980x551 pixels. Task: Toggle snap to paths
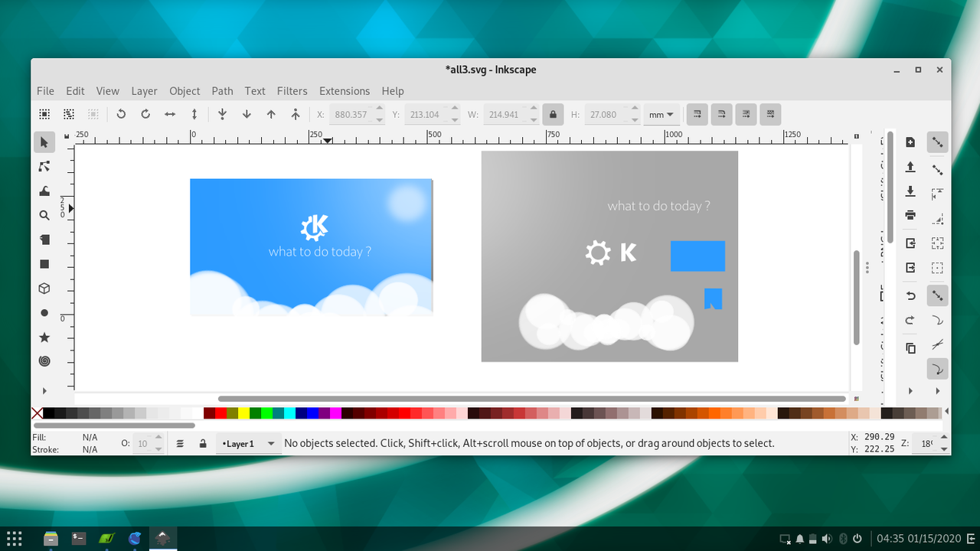pos(937,320)
